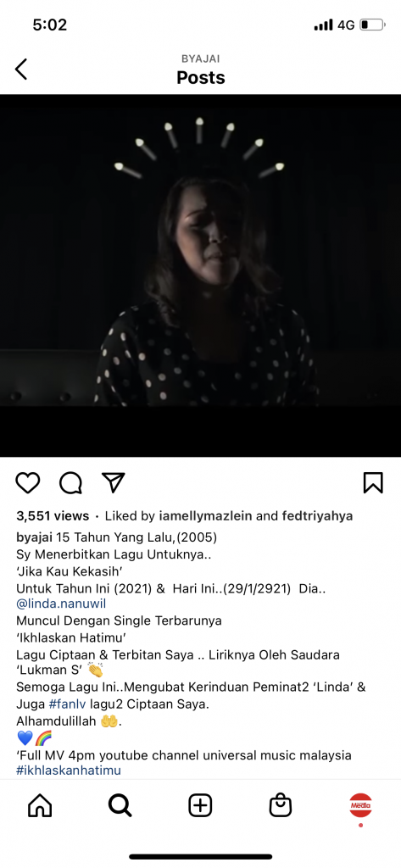
Task: Go to the Home tab
Action: (40, 805)
